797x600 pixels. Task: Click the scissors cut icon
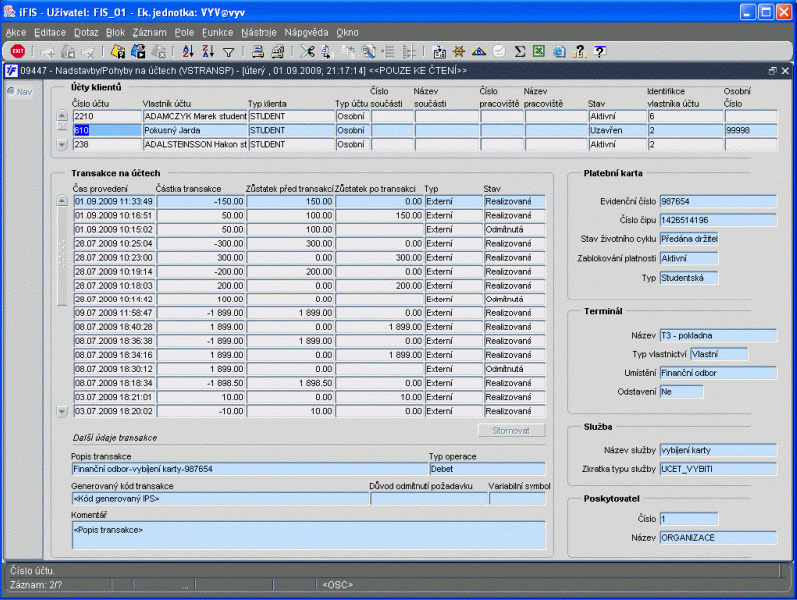pos(306,51)
